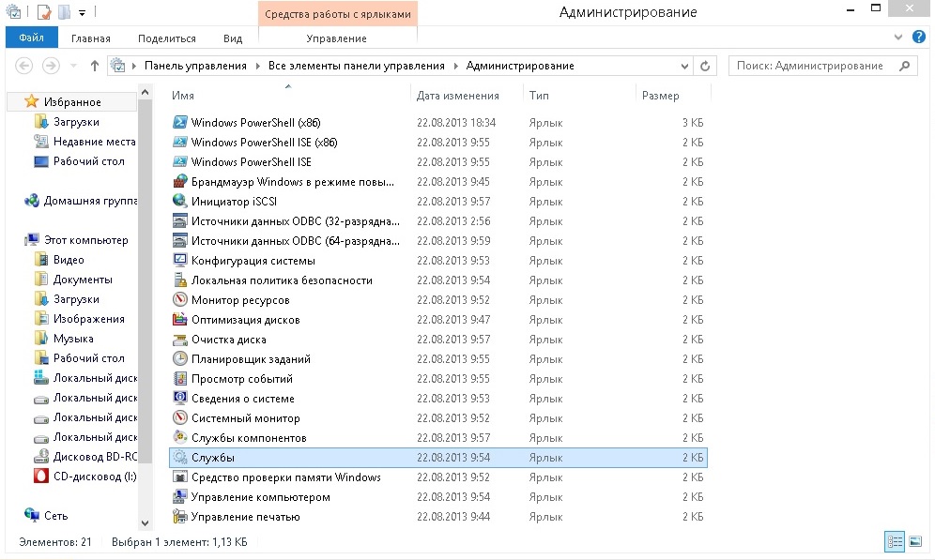Click the Монитор ресурсов gauge icon
Screen dimensions: 935x560
tap(179, 299)
